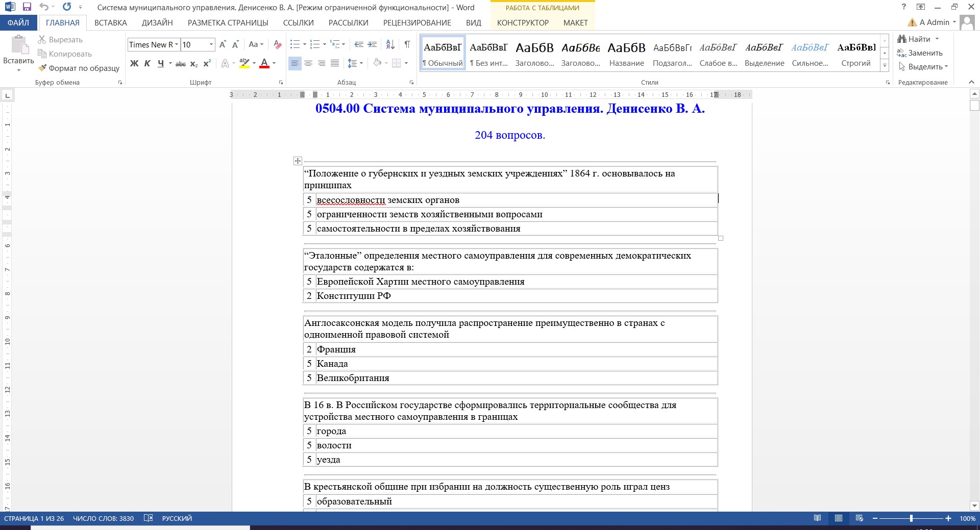Copy selection with Копировать
The width and height of the screenshot is (980, 530).
[x=65, y=54]
